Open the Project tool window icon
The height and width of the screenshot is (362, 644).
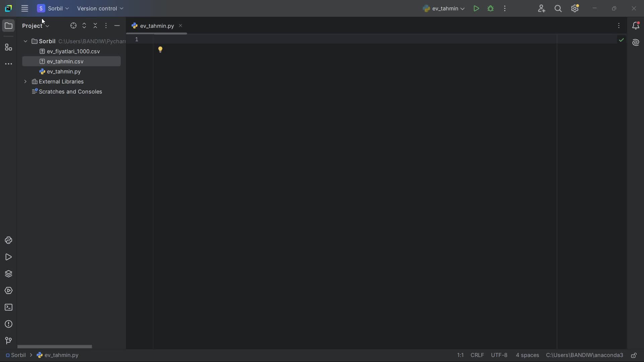click(8, 26)
